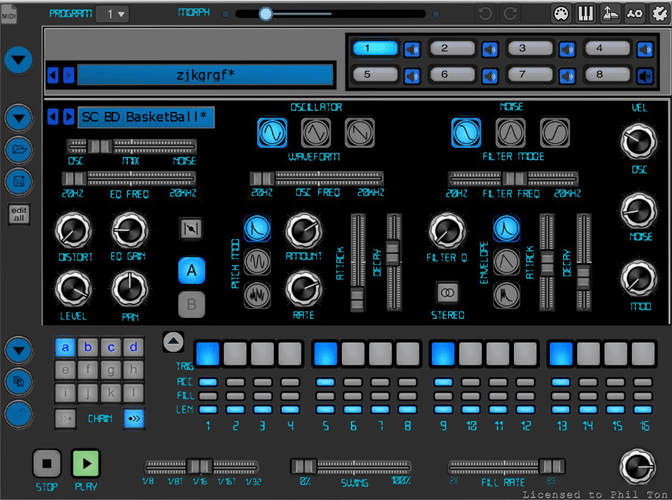Go to previous instrument preset arrow
672x500 pixels.
(x=53, y=117)
